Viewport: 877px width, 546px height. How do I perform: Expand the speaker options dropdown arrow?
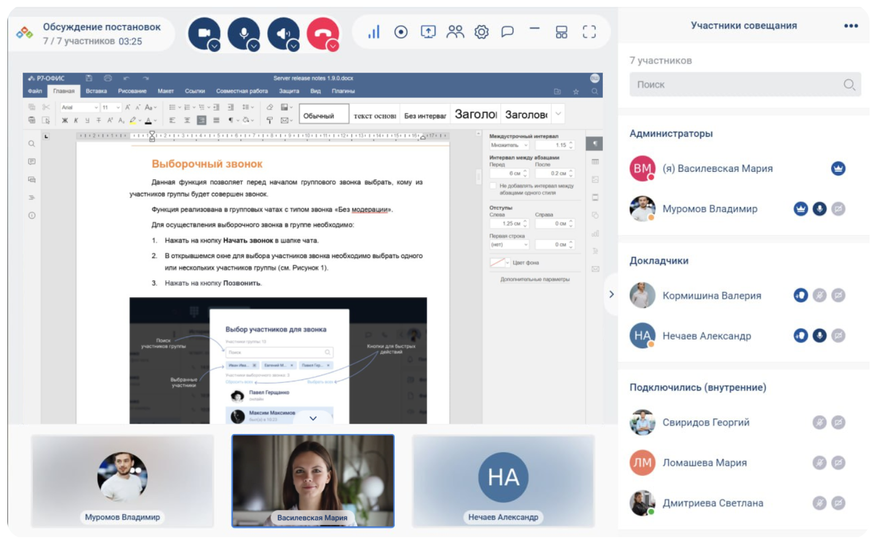pos(293,46)
